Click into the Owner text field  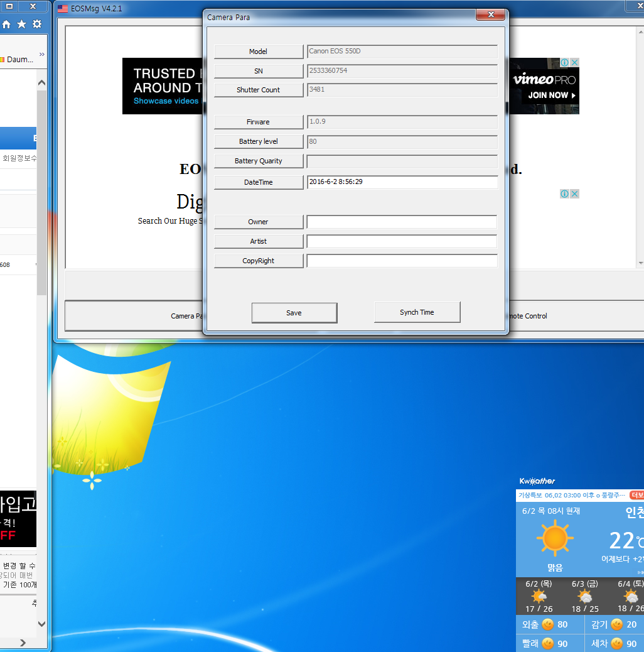tap(402, 222)
